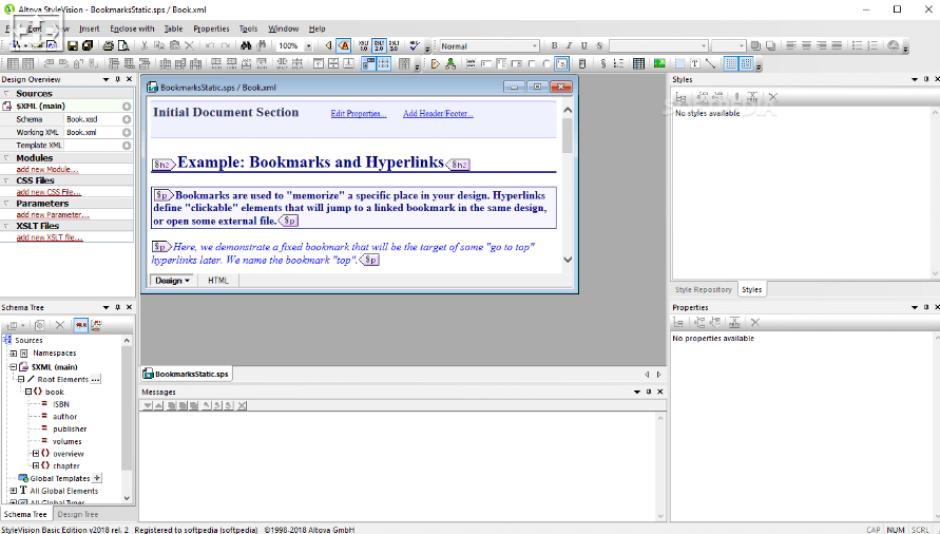Click the green tree structure toolbar icon
This screenshot has width=940, height=534.
(x=451, y=64)
